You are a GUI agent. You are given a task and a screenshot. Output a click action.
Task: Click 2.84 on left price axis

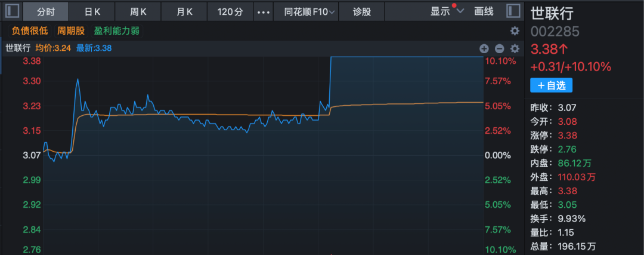point(32,229)
